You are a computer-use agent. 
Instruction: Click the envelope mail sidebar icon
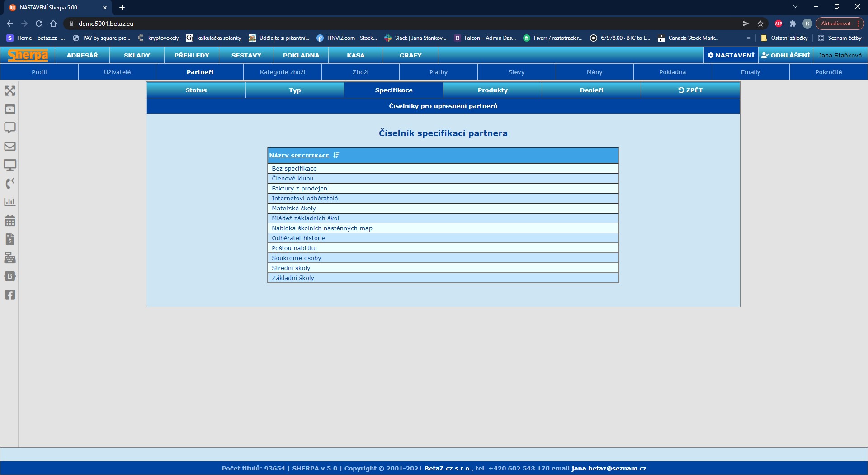click(10, 147)
